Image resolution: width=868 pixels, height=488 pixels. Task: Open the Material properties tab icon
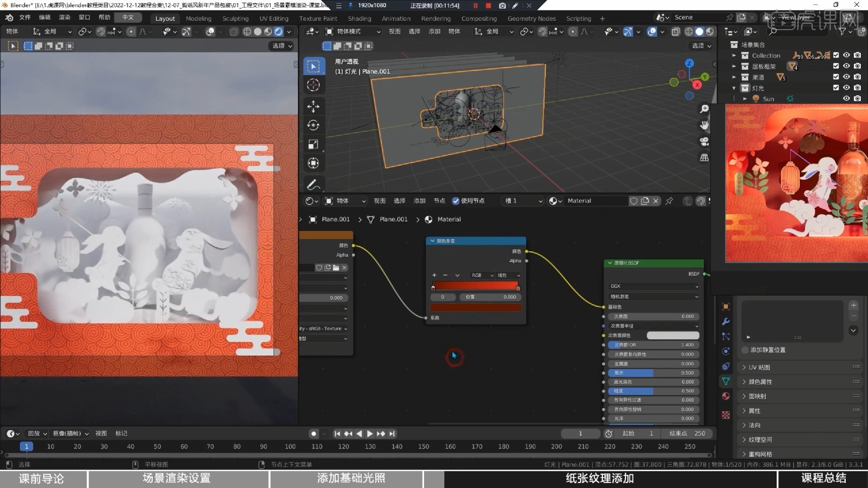coord(726,396)
